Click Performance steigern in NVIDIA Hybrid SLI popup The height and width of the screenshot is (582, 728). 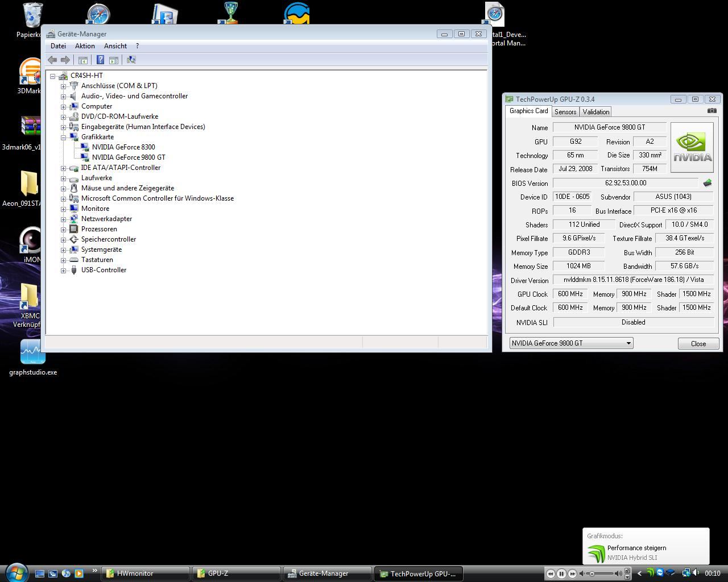click(x=636, y=548)
